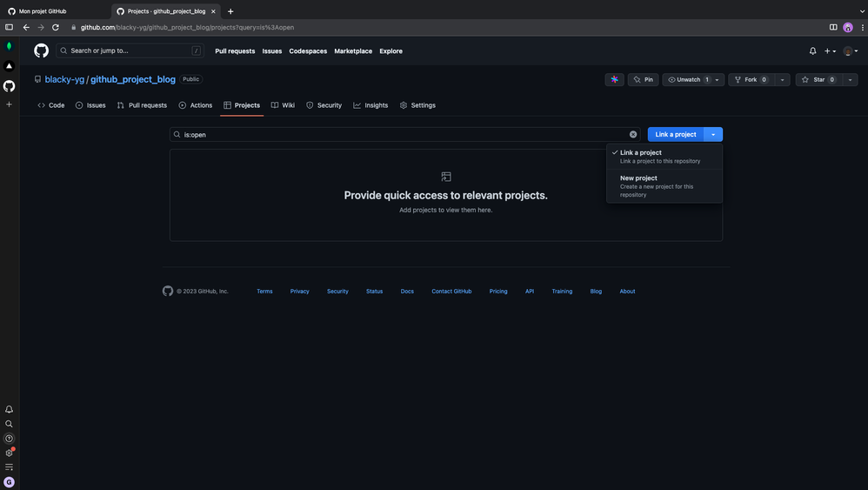Viewport: 868px width, 490px height.
Task: Toggle the Link a project dropdown caret
Action: 713,135
